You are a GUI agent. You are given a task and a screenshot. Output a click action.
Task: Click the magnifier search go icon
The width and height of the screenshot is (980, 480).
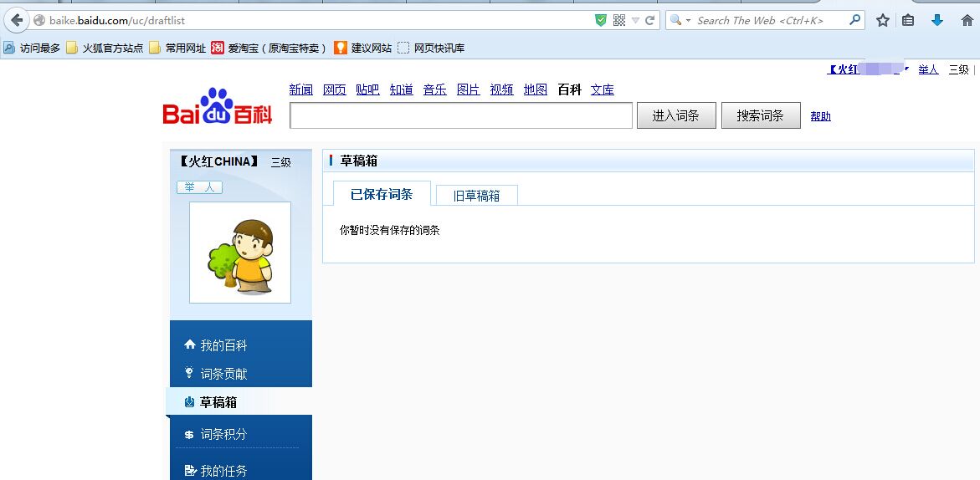point(854,20)
